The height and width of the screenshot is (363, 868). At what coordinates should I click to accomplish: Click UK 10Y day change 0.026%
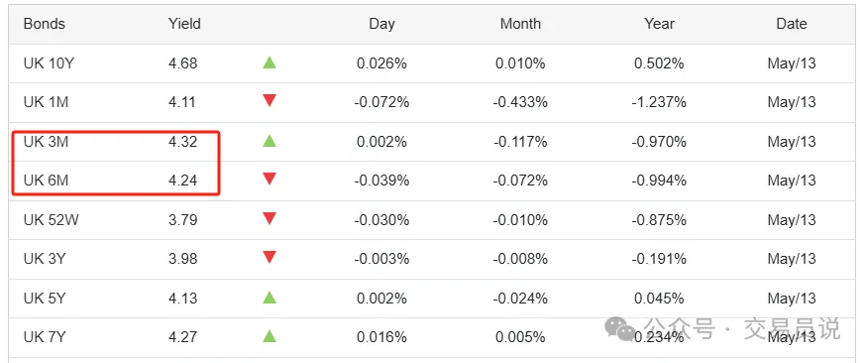[381, 63]
